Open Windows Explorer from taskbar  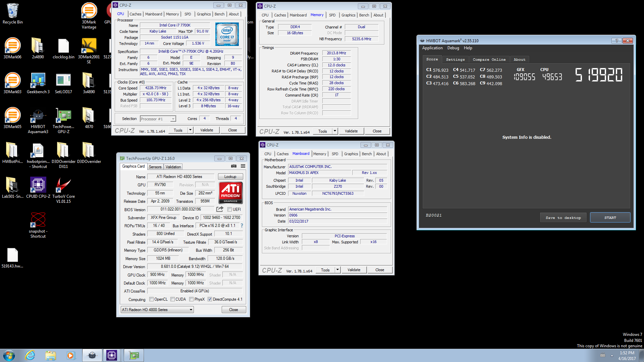pyautogui.click(x=51, y=355)
